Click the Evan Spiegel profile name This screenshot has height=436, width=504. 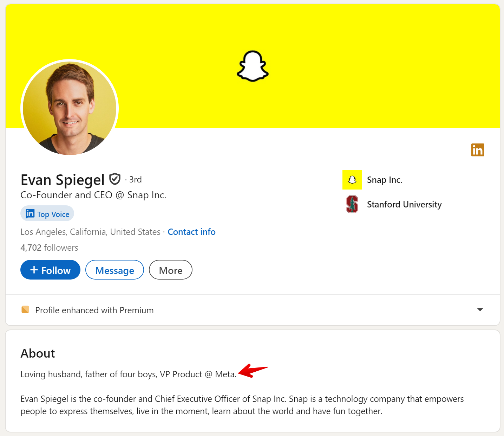tap(63, 180)
